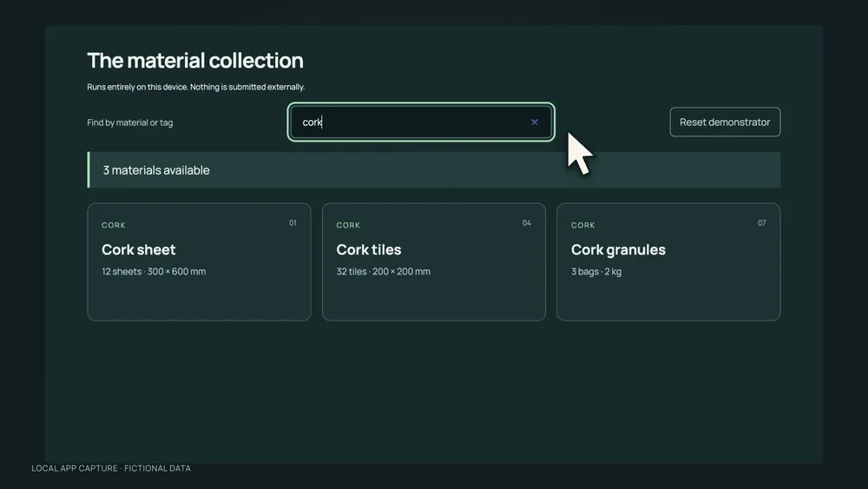868x489 pixels.
Task: Open the Cork tiles card
Action: point(433,262)
